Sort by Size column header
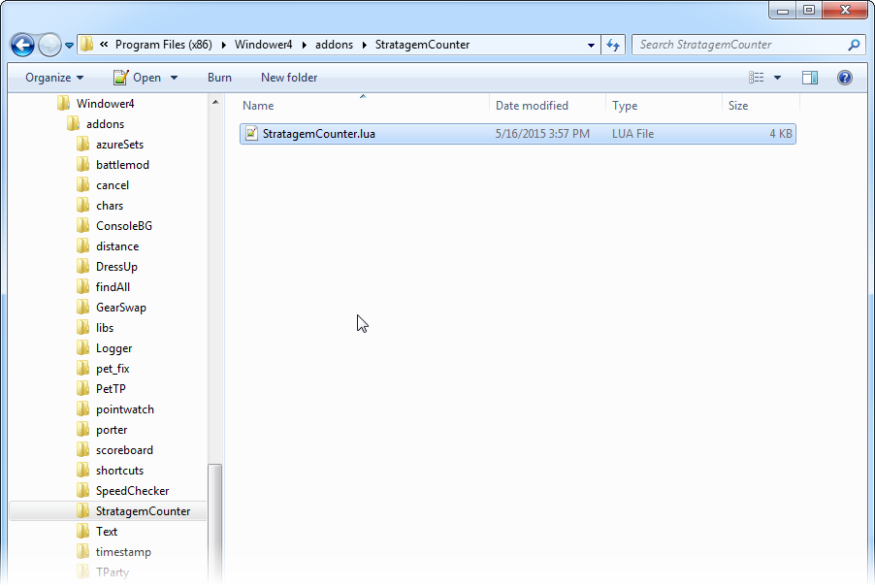The image size is (875, 588). [x=762, y=106]
